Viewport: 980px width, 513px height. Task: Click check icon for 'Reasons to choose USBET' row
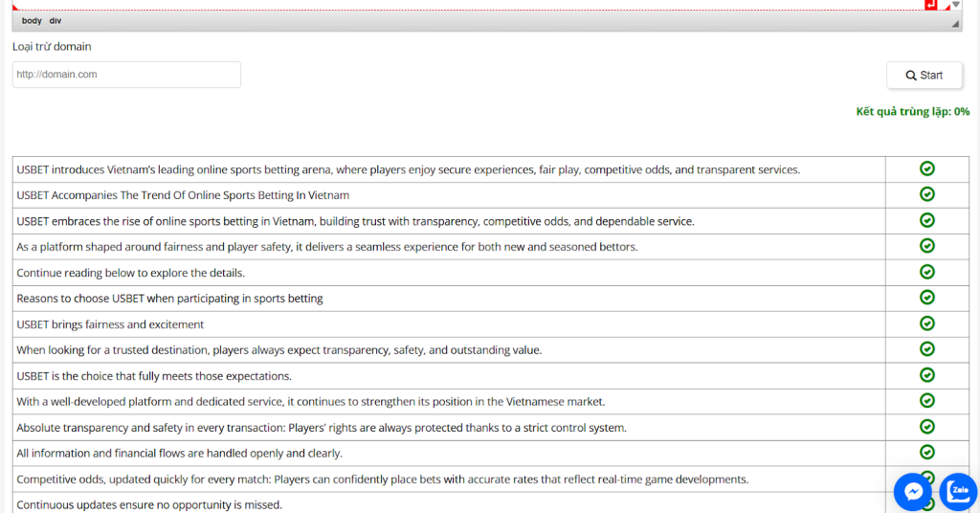(926, 298)
